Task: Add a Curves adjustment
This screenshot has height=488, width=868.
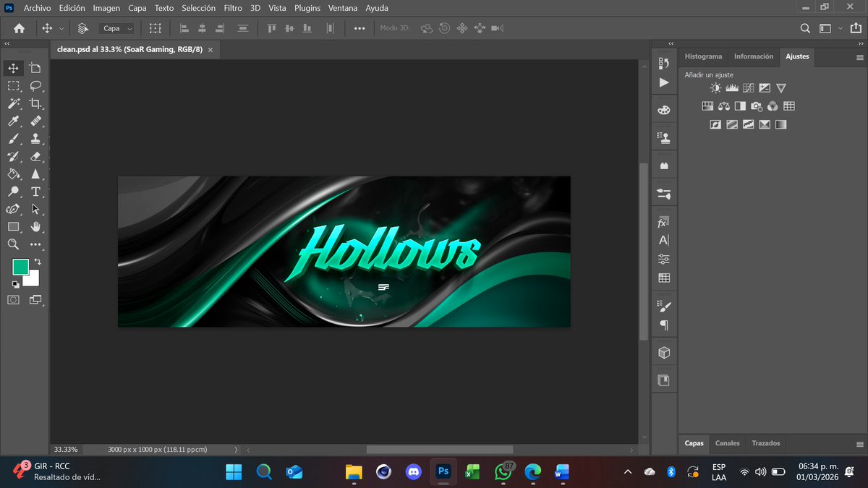Action: point(748,88)
